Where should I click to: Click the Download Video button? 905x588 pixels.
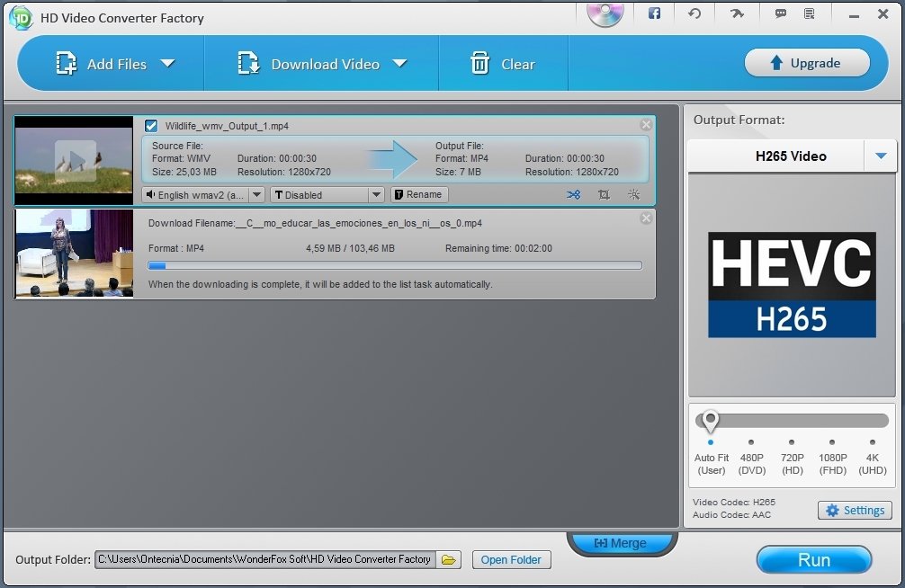[309, 64]
